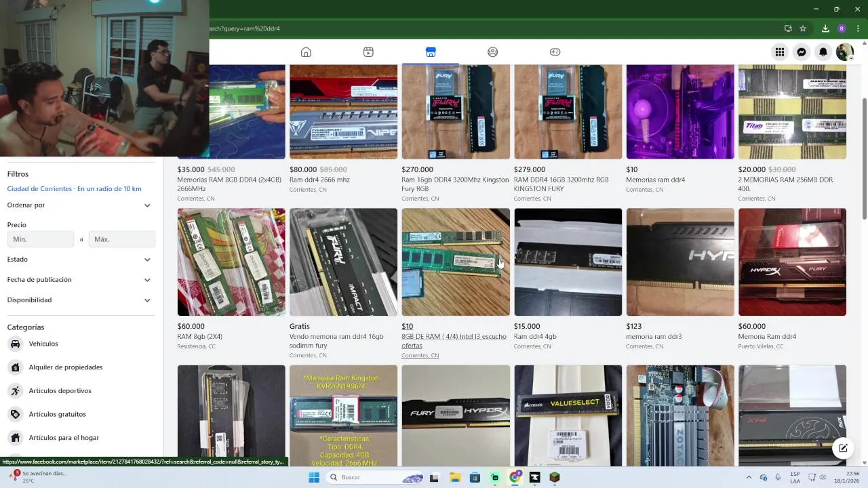Click the Alquiler de propiedades house icon

tap(15, 367)
